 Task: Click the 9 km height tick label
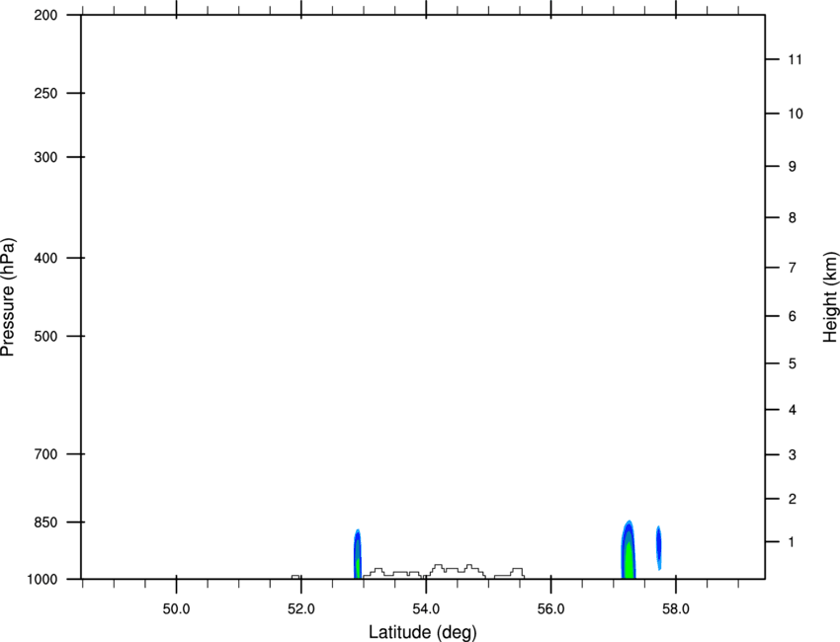tap(793, 167)
